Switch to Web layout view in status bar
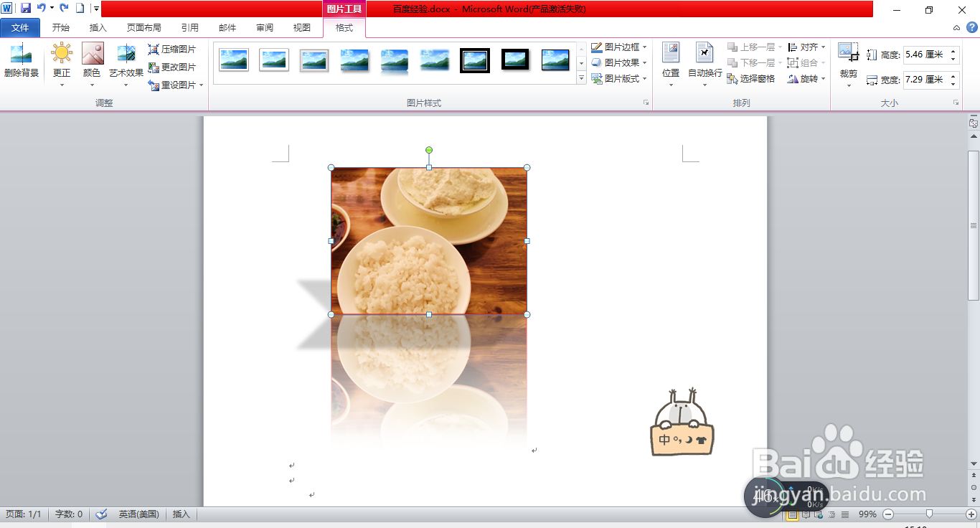 click(x=817, y=514)
